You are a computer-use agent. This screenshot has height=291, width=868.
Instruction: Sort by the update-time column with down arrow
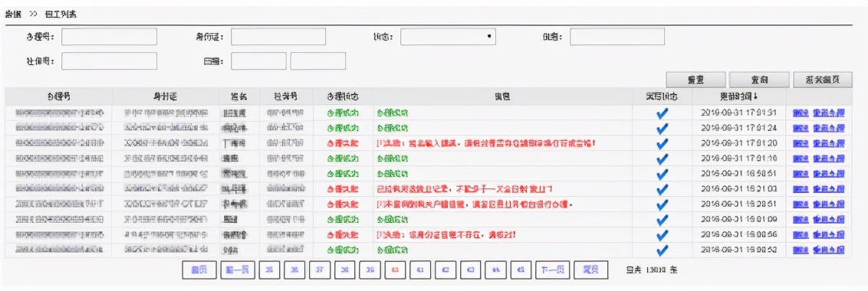[x=738, y=96]
